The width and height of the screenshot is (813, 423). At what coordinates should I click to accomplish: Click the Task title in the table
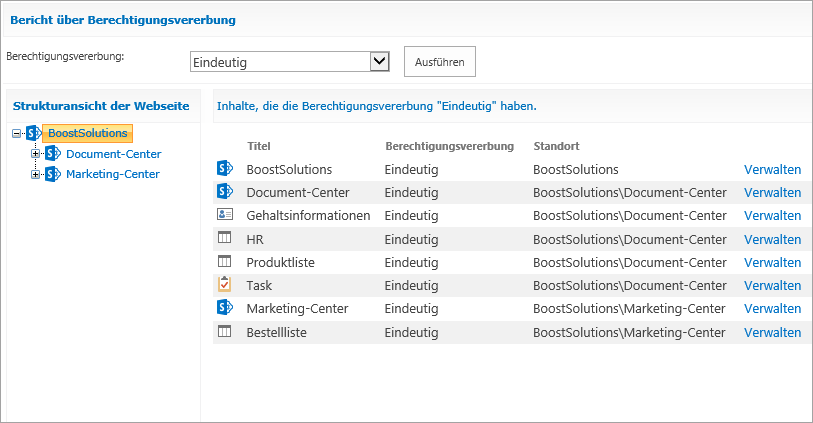pyautogui.click(x=259, y=285)
